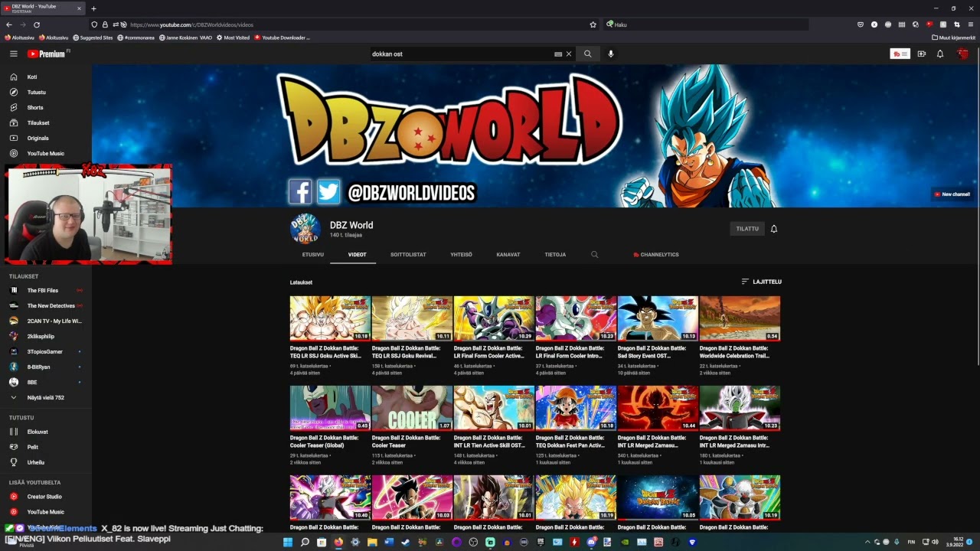Switch to the Etusivu channel tab
Viewport: 980px width, 551px height.
[x=313, y=255]
